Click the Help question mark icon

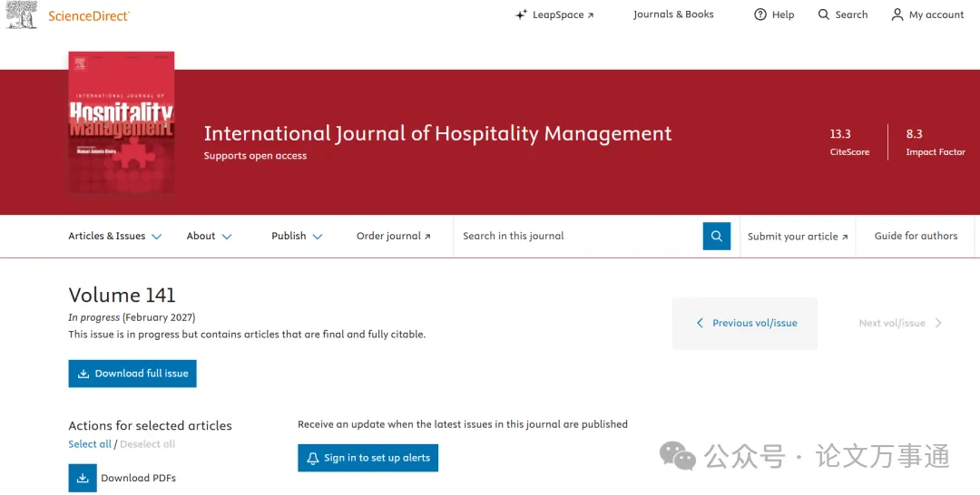click(x=760, y=15)
